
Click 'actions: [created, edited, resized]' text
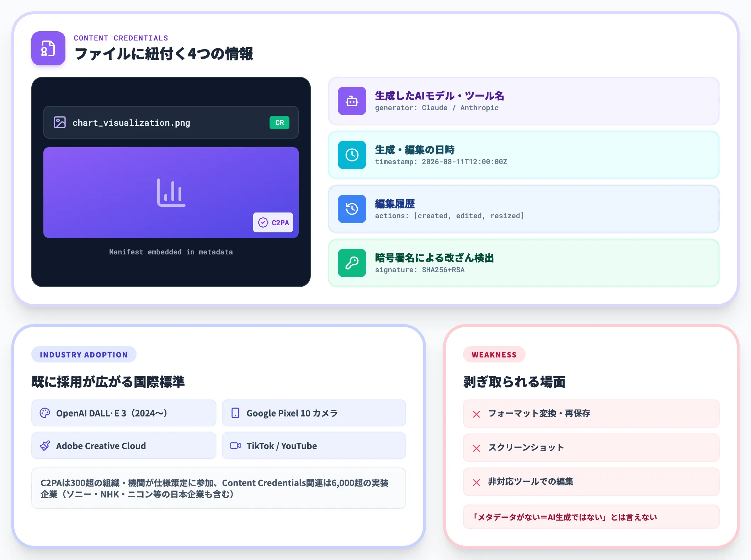[449, 216]
